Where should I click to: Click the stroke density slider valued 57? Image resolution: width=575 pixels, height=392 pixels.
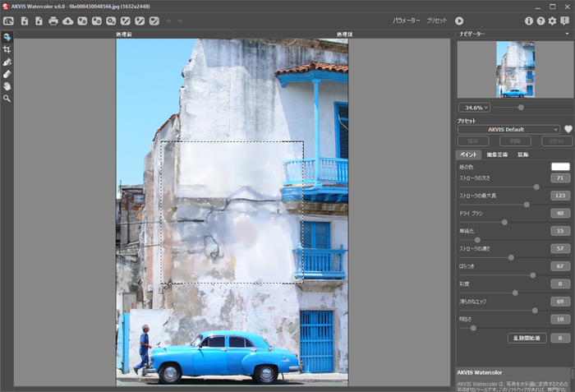513,258
